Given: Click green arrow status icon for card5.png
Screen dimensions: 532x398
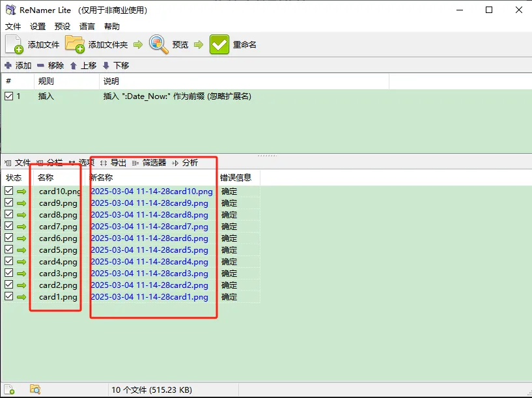Looking at the screenshot, I should click(x=21, y=250).
